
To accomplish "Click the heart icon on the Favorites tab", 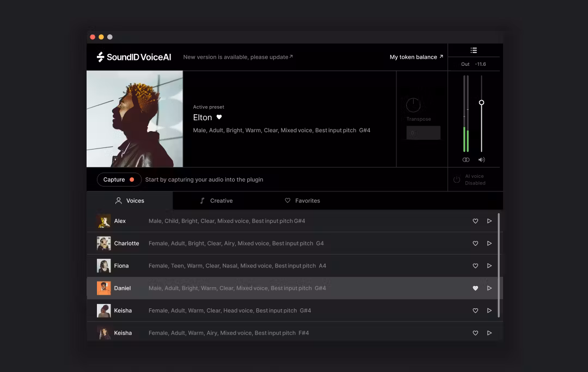I will tap(287, 200).
